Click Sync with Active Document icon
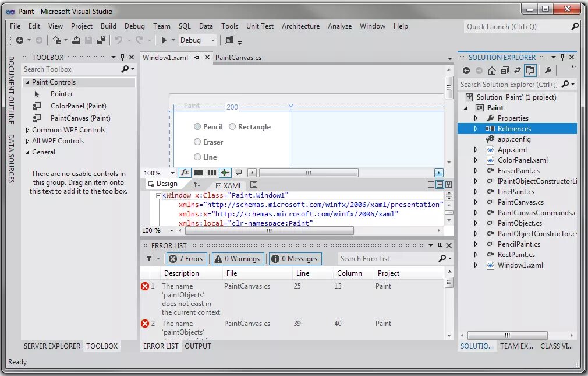The height and width of the screenshot is (376, 588). click(518, 70)
